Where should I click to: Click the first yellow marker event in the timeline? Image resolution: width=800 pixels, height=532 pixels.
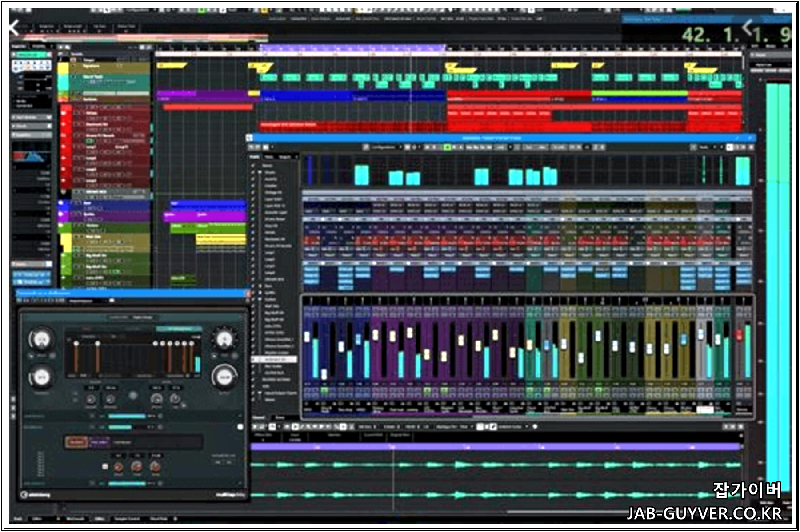[x=171, y=66]
